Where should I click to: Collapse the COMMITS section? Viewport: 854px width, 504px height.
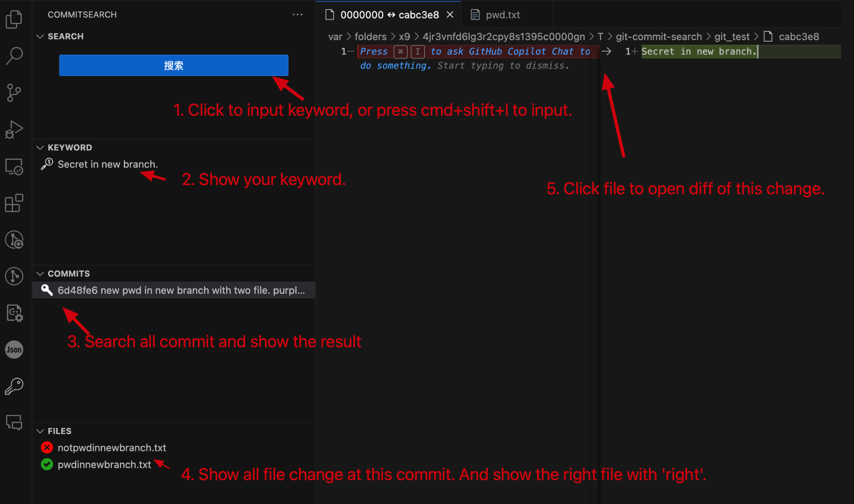click(x=40, y=274)
